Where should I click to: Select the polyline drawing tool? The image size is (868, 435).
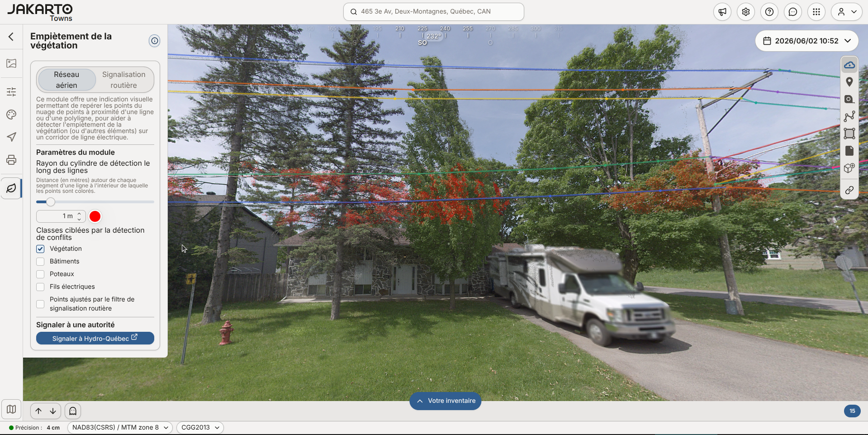tap(849, 116)
